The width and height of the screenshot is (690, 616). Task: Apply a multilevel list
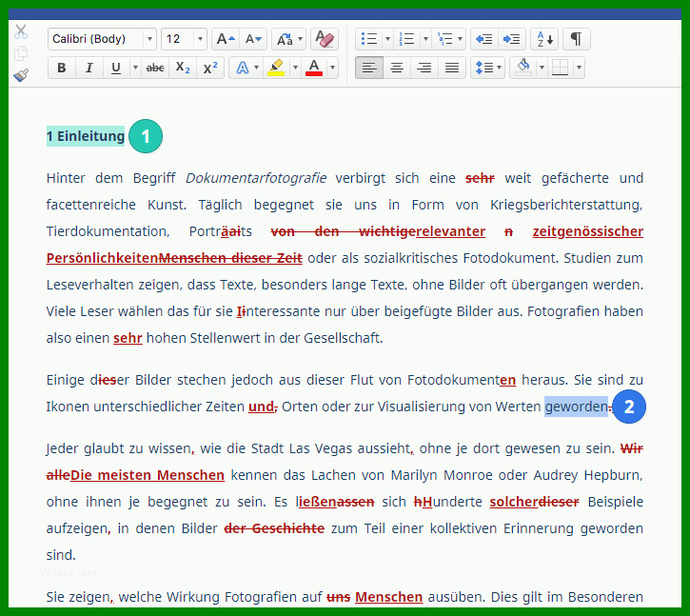(x=444, y=39)
